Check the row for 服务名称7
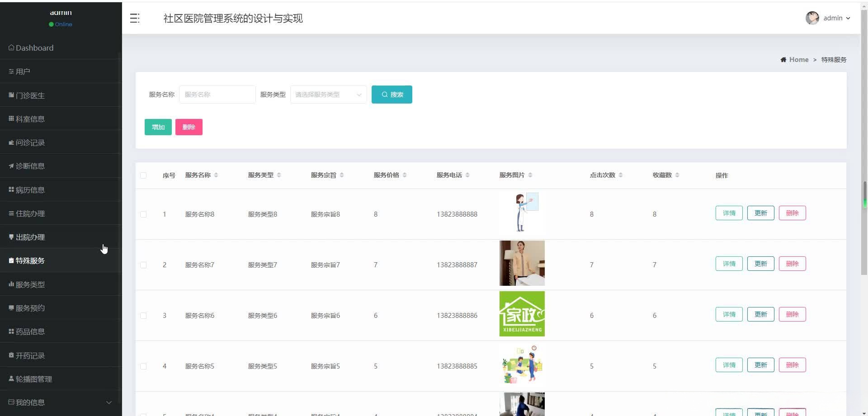This screenshot has height=416, width=868. (143, 265)
